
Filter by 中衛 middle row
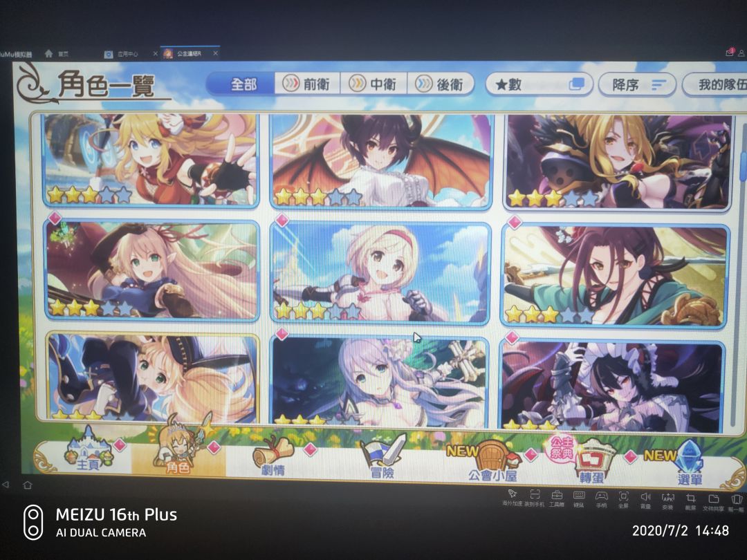coord(373,84)
